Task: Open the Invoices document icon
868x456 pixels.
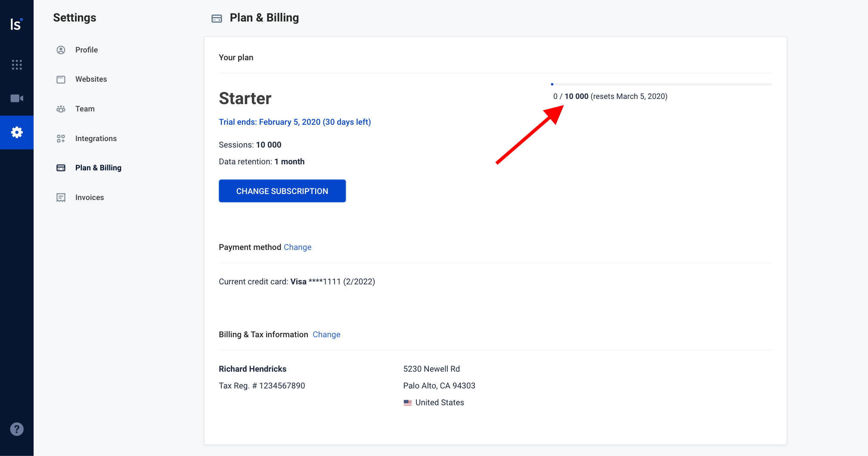Action: click(x=60, y=197)
